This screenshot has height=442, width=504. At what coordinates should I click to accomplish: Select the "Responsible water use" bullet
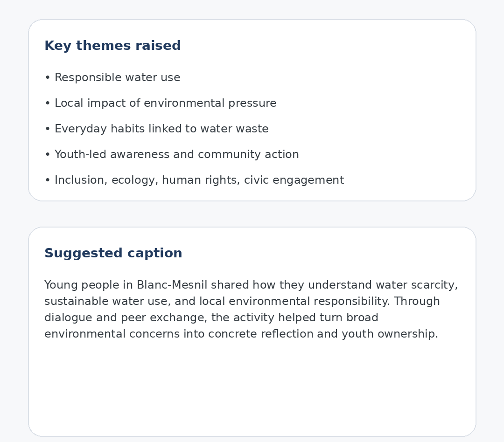[117, 78]
